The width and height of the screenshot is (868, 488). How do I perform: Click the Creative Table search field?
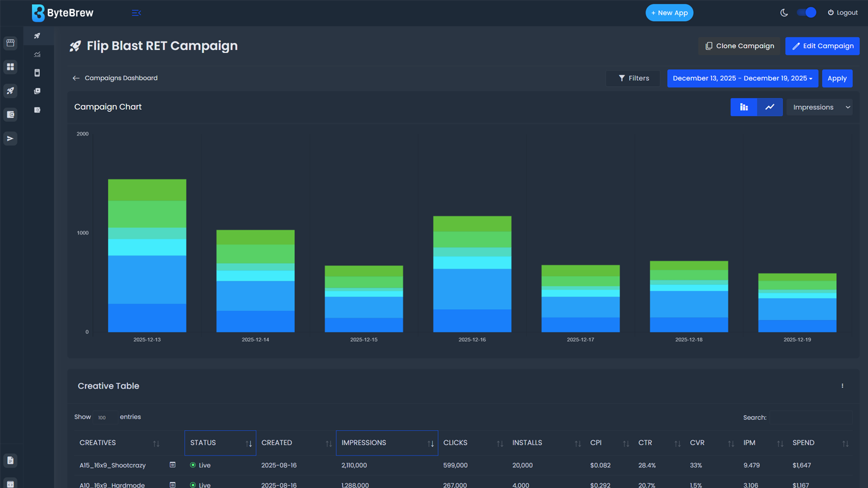click(811, 418)
